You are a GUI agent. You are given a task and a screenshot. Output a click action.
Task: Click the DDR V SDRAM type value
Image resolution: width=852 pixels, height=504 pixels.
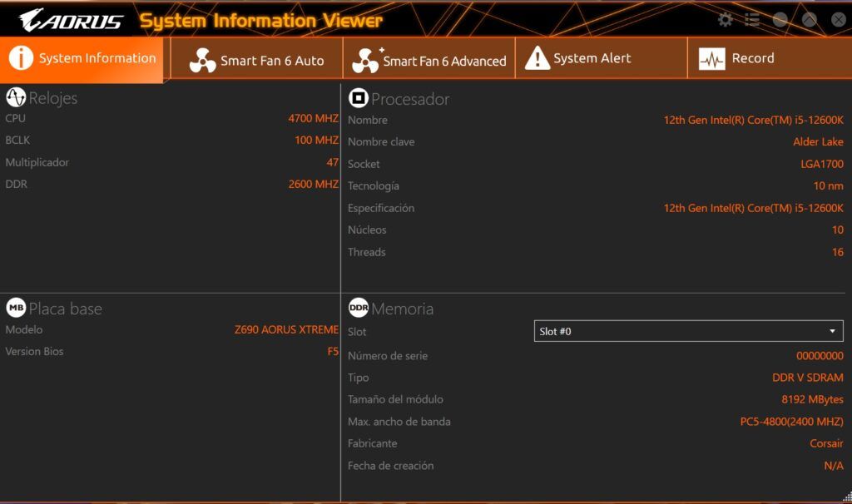[x=807, y=378]
